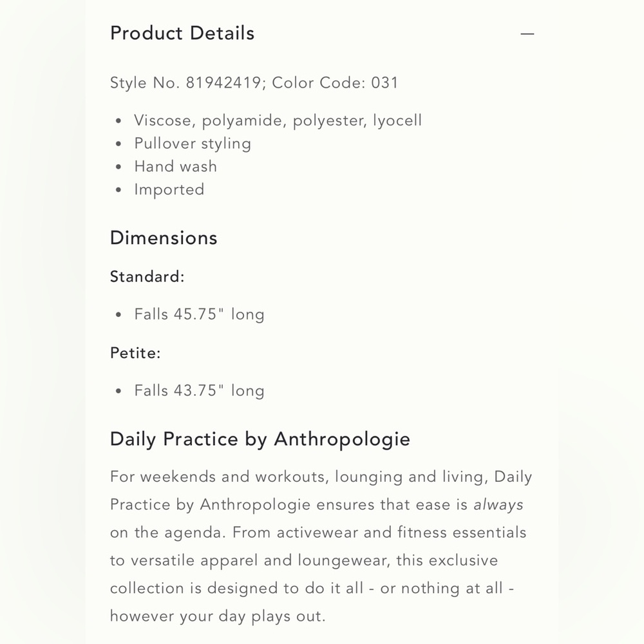The image size is (644, 644).
Task: Click the "collection is designed to do it all" line
Action: tap(312, 589)
